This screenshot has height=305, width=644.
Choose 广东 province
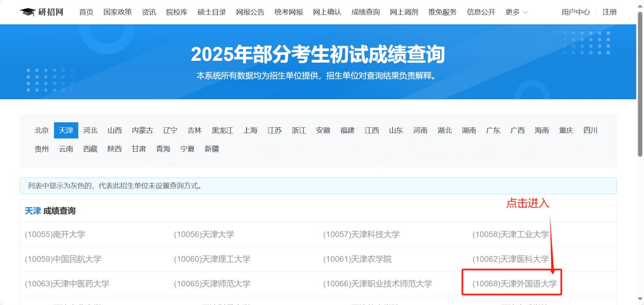click(493, 131)
